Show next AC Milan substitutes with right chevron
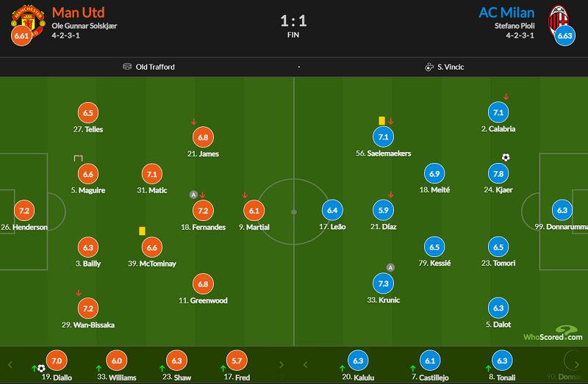Image resolution: width=588 pixels, height=384 pixels. tap(576, 364)
